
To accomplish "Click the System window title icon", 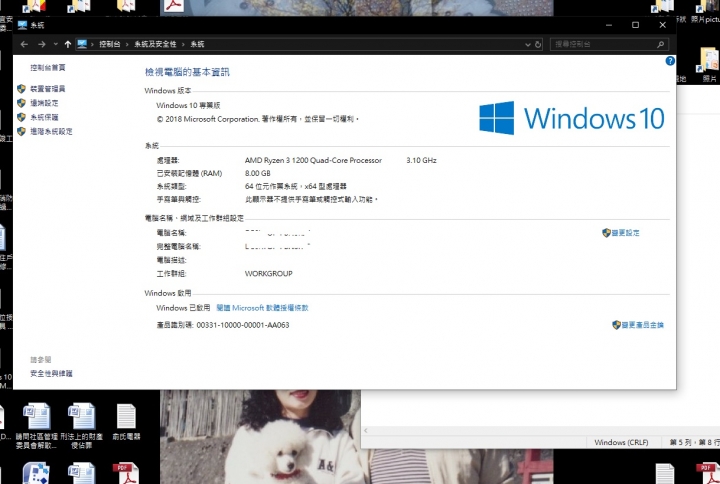I will (22, 25).
